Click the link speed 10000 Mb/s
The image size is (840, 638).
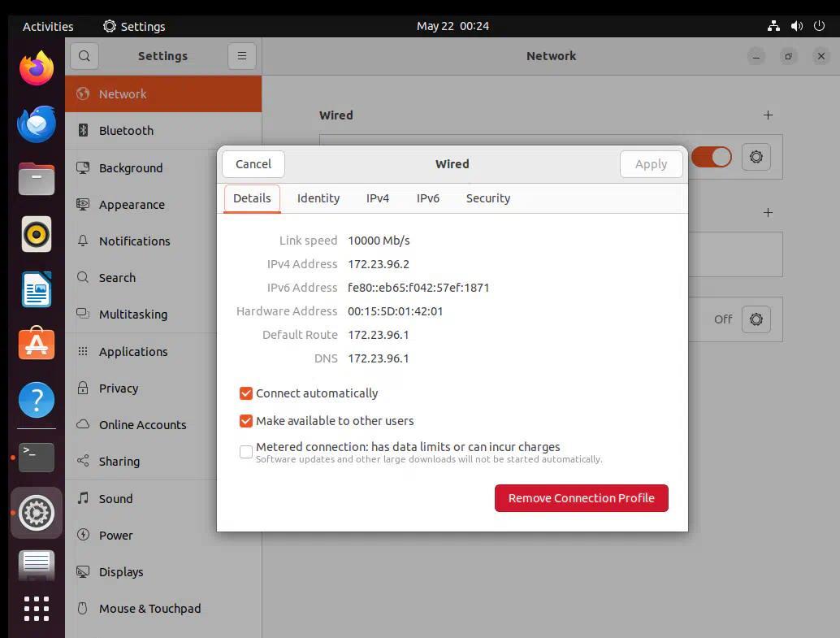(x=379, y=241)
